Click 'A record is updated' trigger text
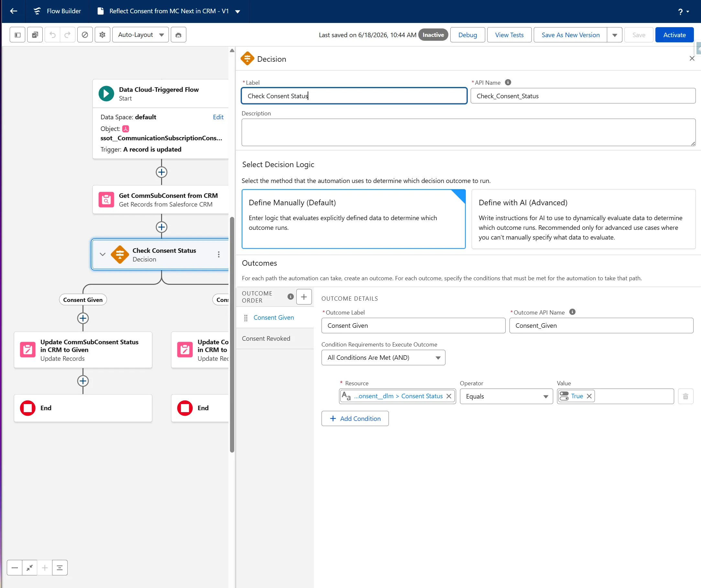Screen dimensions: 701x588 tap(152, 149)
